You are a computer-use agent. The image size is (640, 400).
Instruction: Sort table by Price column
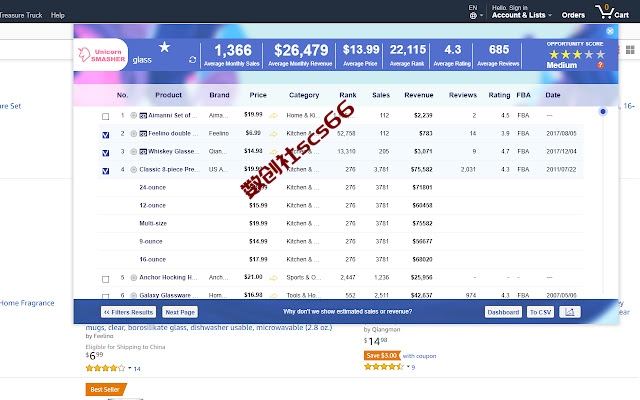(258, 95)
